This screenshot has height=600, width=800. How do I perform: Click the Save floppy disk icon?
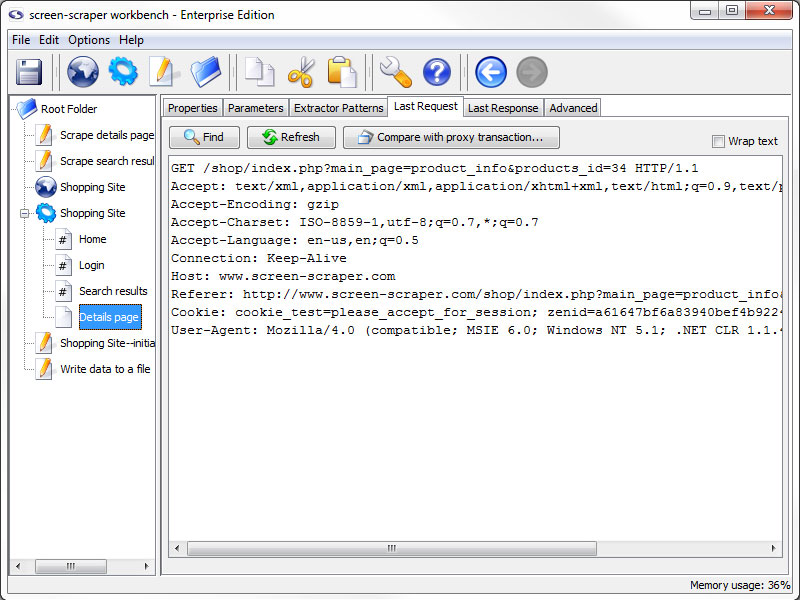(x=29, y=72)
